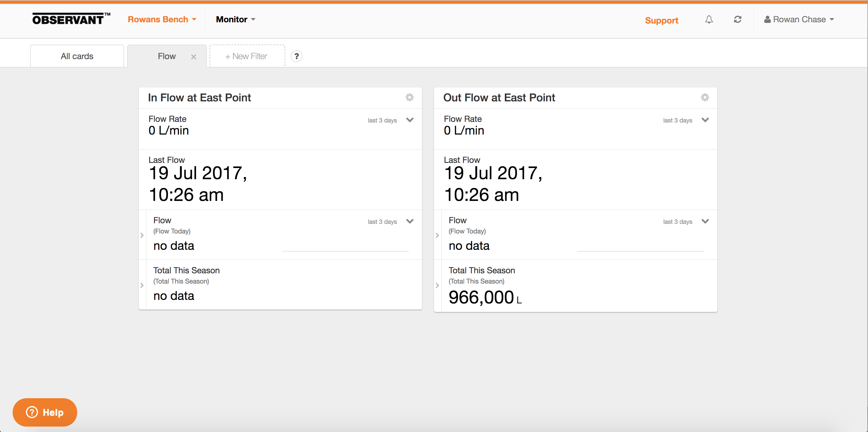This screenshot has height=432, width=868.
Task: Close the Flow filter tab
Action: click(193, 57)
